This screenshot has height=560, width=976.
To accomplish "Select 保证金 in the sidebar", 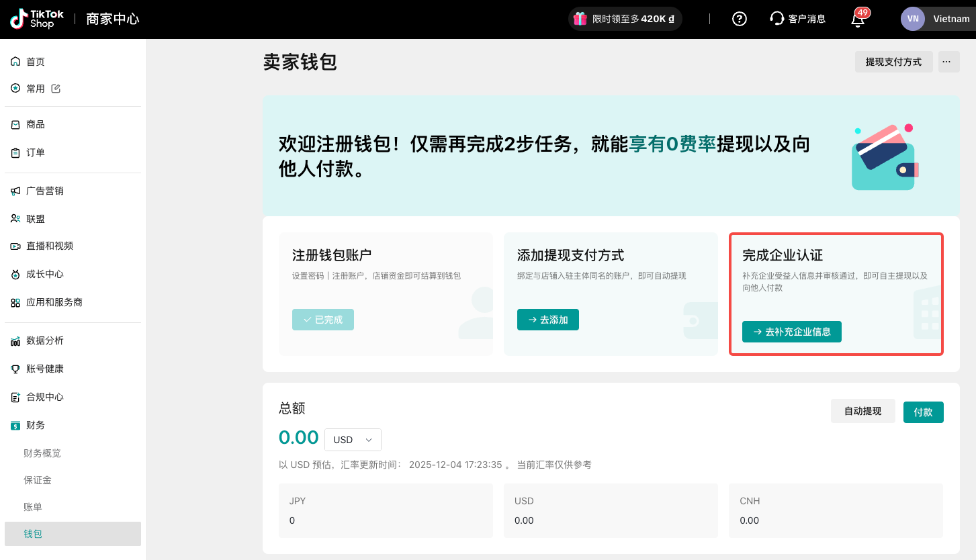I will coord(38,480).
